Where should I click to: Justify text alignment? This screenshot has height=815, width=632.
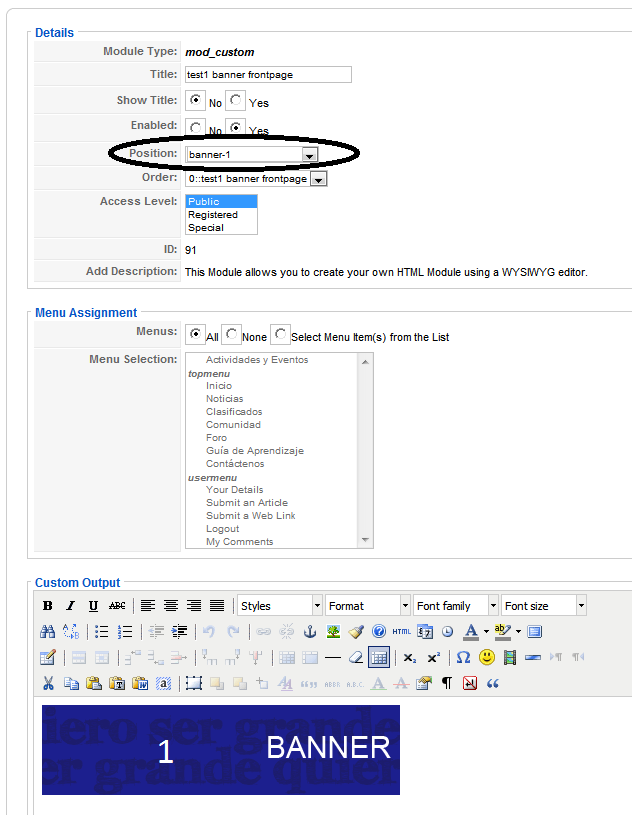(217, 606)
